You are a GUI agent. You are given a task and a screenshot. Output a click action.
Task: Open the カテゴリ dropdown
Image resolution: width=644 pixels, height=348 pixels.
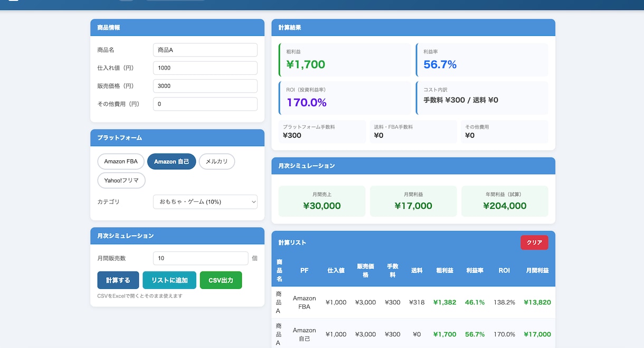205,202
